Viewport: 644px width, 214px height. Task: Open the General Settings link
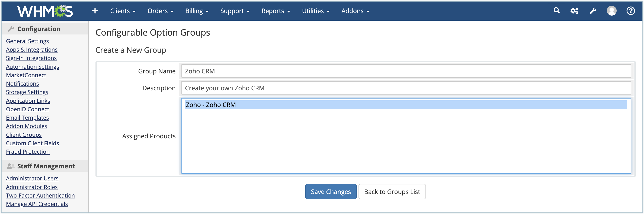point(28,41)
